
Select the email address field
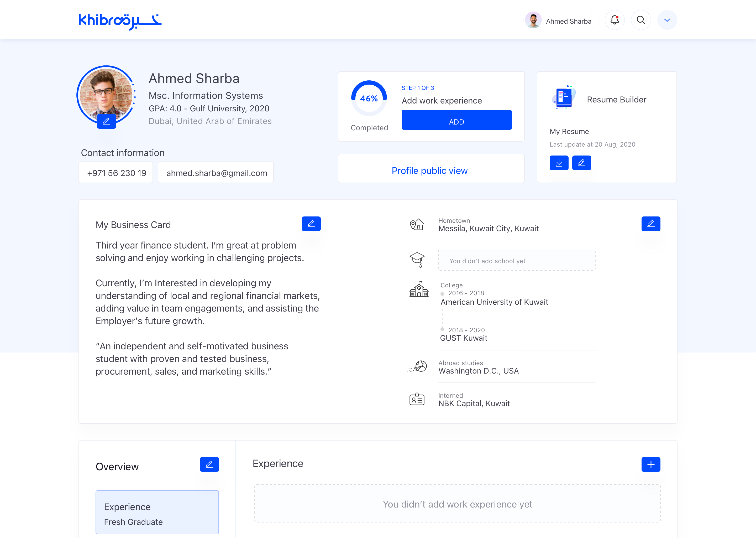tap(216, 173)
